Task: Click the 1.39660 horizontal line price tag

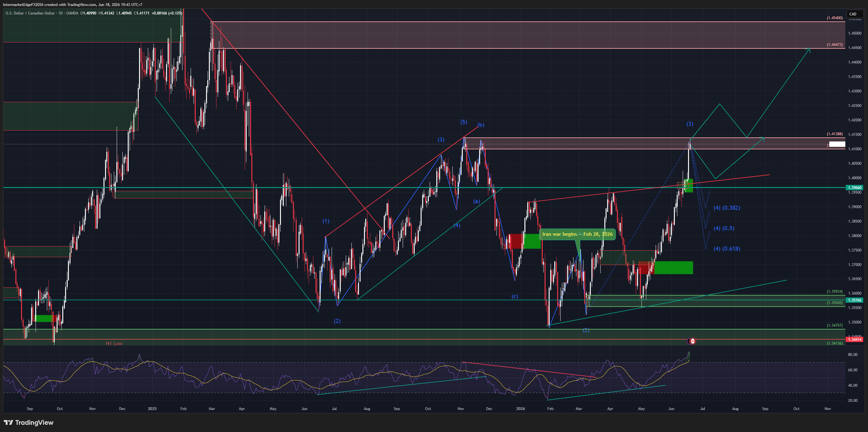Action: 854,188
